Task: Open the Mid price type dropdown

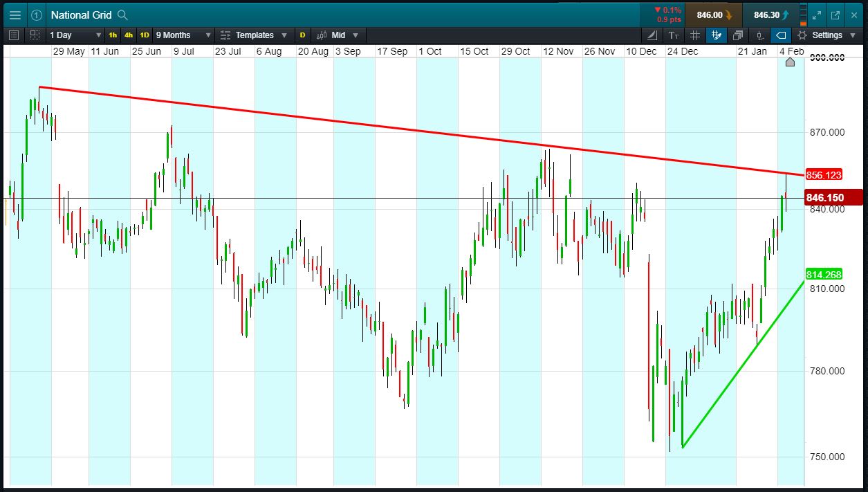Action: click(x=345, y=35)
